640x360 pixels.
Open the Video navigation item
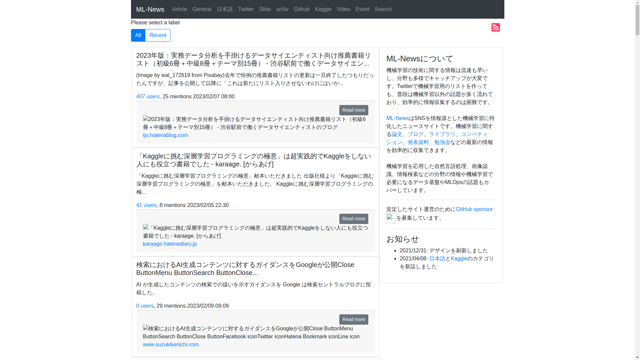tap(343, 9)
